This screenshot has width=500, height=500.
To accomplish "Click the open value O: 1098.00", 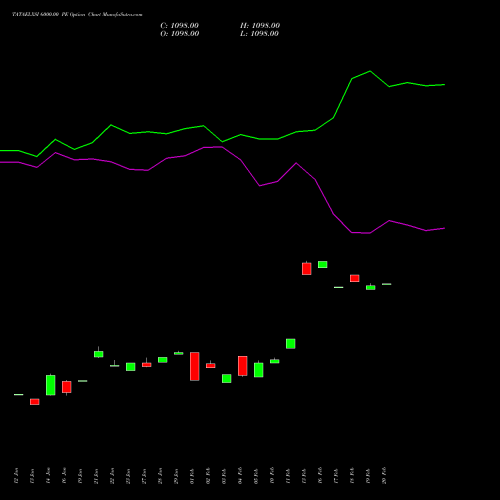I will [x=180, y=34].
